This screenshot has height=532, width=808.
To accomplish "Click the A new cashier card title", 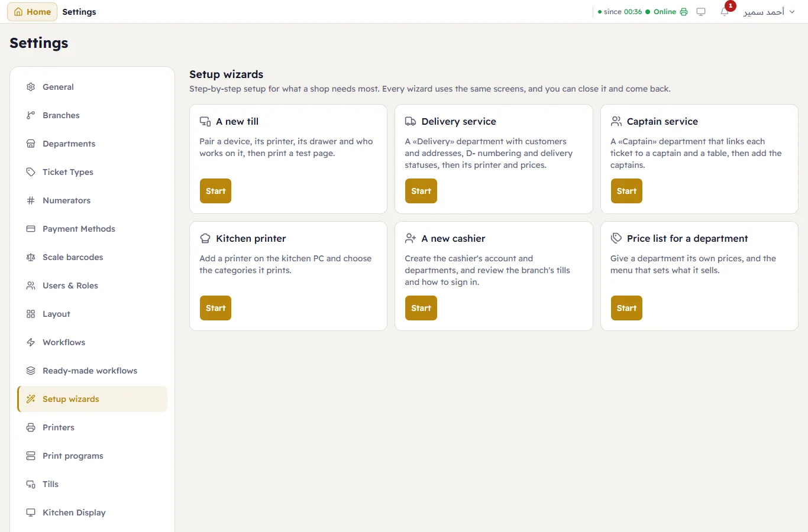I will click(x=454, y=238).
